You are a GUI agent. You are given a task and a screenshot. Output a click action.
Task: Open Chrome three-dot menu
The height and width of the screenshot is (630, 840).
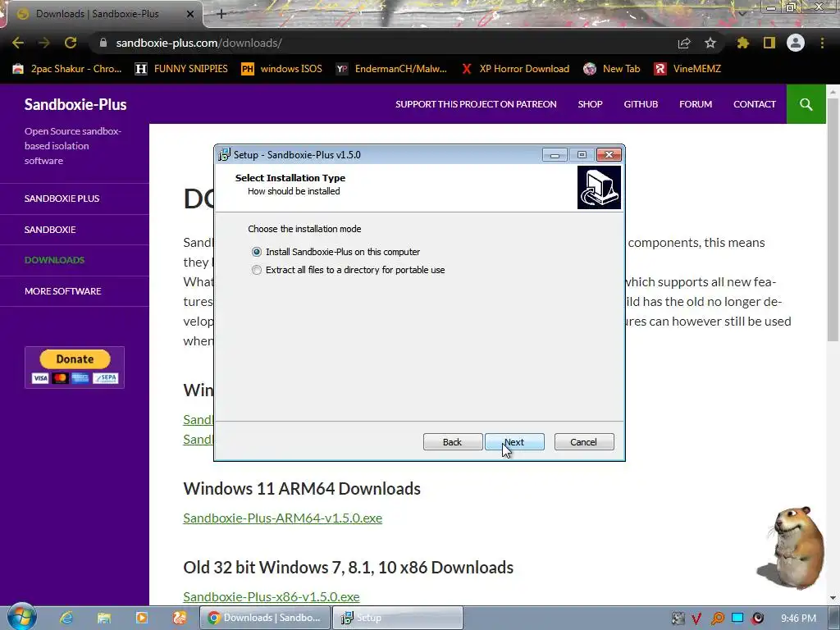822,43
